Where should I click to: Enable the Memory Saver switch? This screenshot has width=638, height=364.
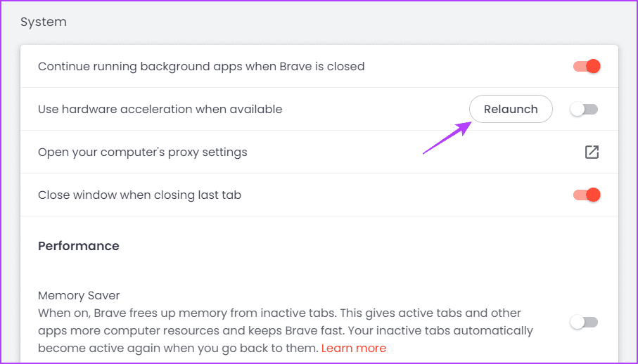tap(584, 322)
